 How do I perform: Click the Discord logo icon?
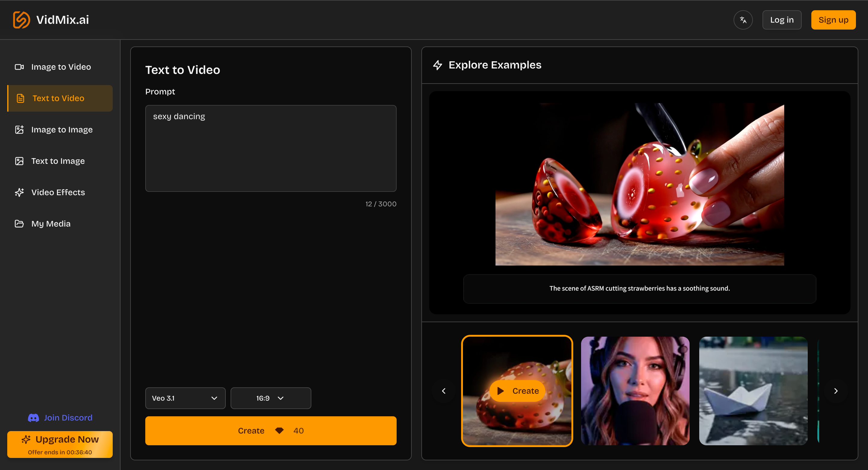click(33, 418)
